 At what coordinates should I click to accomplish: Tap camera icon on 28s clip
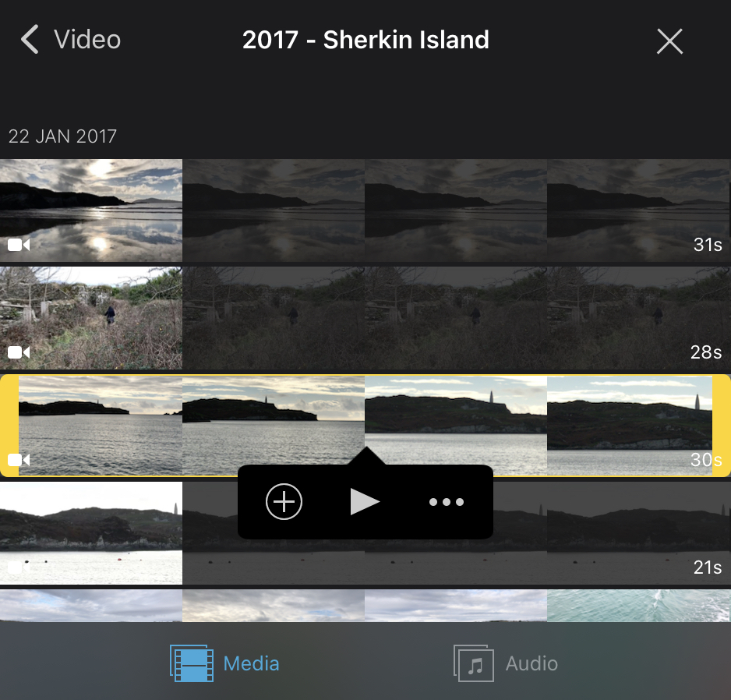(19, 352)
